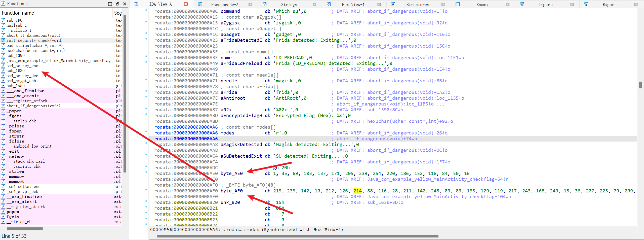The image size is (644, 240).
Task: Click the Strings tab icon
Action: click(x=264, y=4)
